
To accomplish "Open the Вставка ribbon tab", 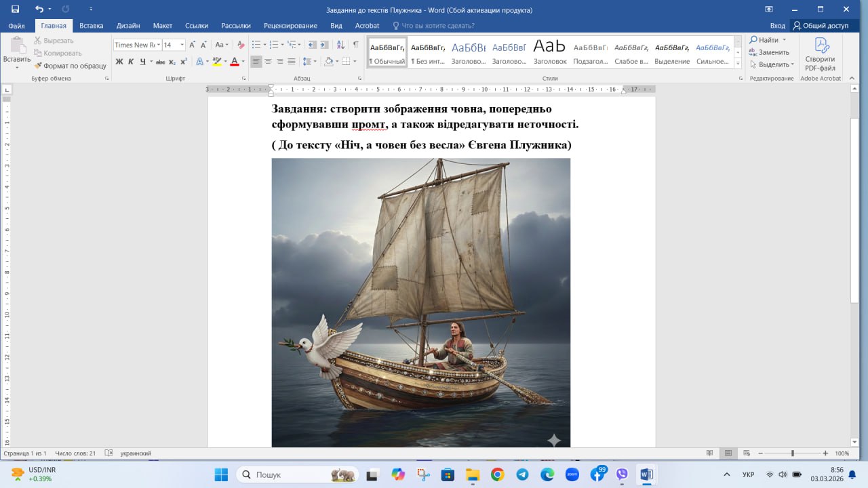I will pyautogui.click(x=91, y=26).
